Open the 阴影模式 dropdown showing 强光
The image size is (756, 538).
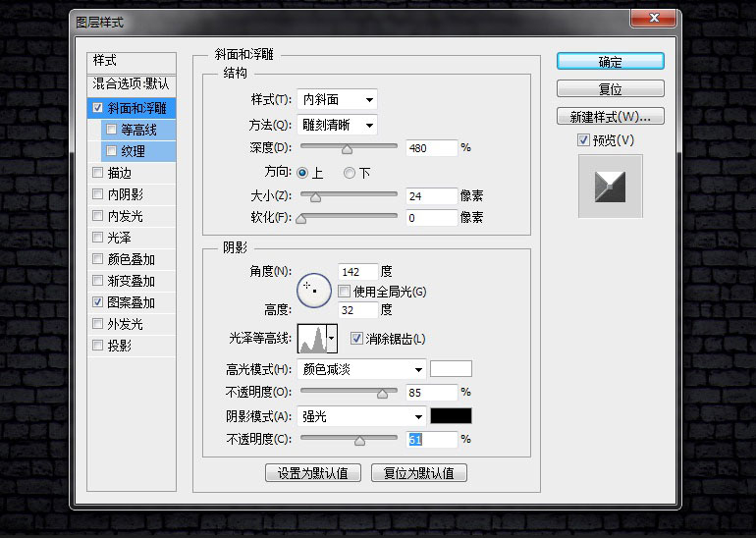361,416
